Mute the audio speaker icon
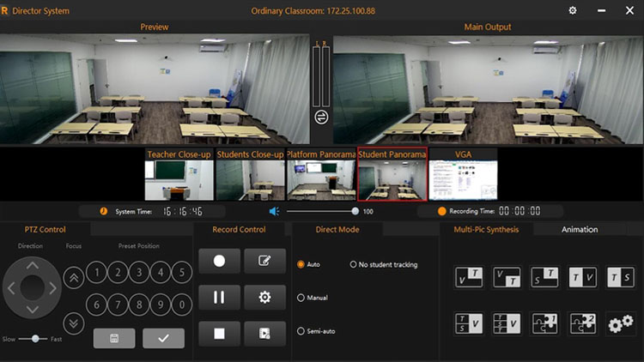Image resolution: width=644 pixels, height=362 pixels. [275, 211]
